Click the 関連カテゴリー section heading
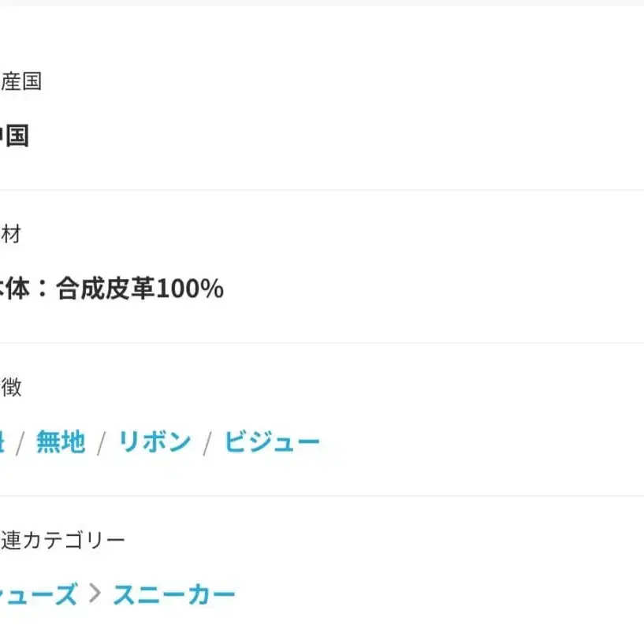Screen dimensions: 644x644 pos(63,540)
